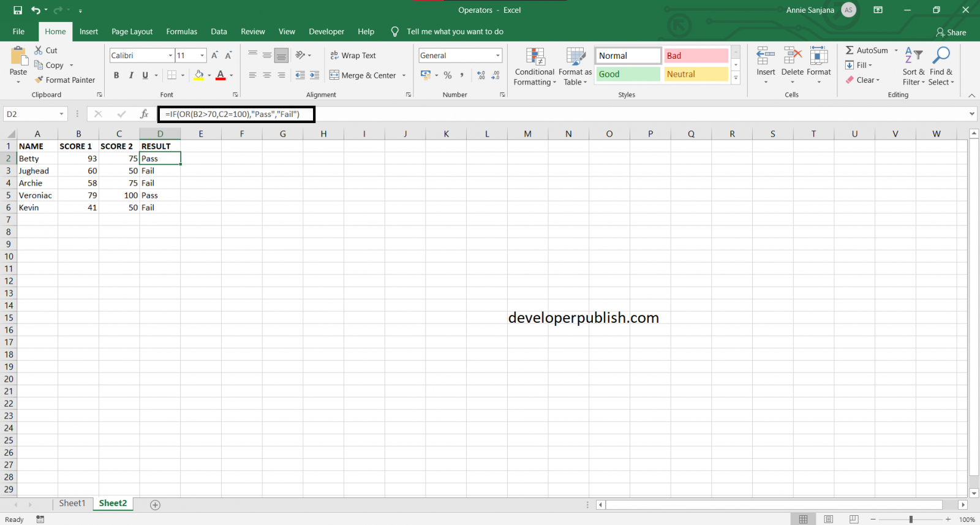
Task: Click the Orientation angled text icon
Action: (300, 55)
